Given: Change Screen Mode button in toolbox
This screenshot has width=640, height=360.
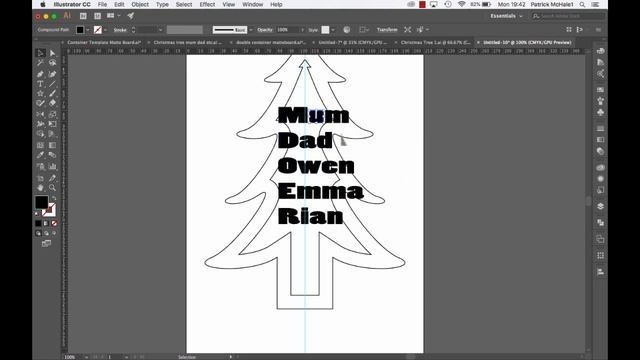Looking at the screenshot, I should 46,244.
